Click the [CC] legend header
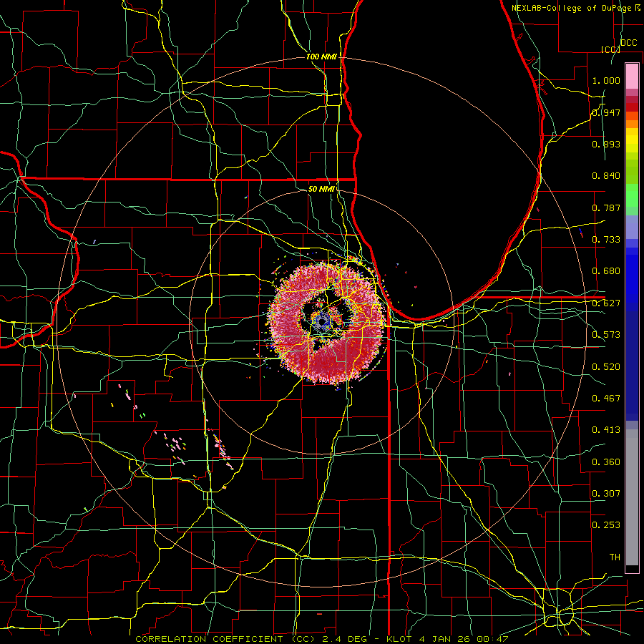Viewport: 644px width, 644px height. pos(610,49)
